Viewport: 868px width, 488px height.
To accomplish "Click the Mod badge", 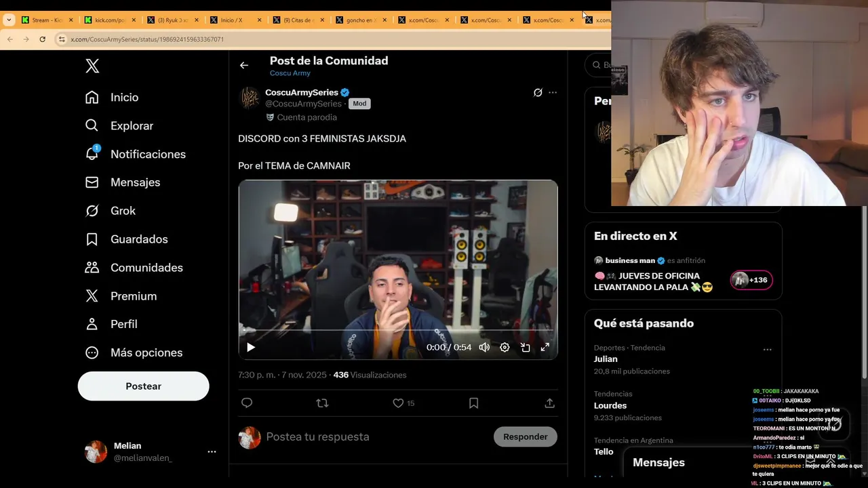I will [359, 104].
